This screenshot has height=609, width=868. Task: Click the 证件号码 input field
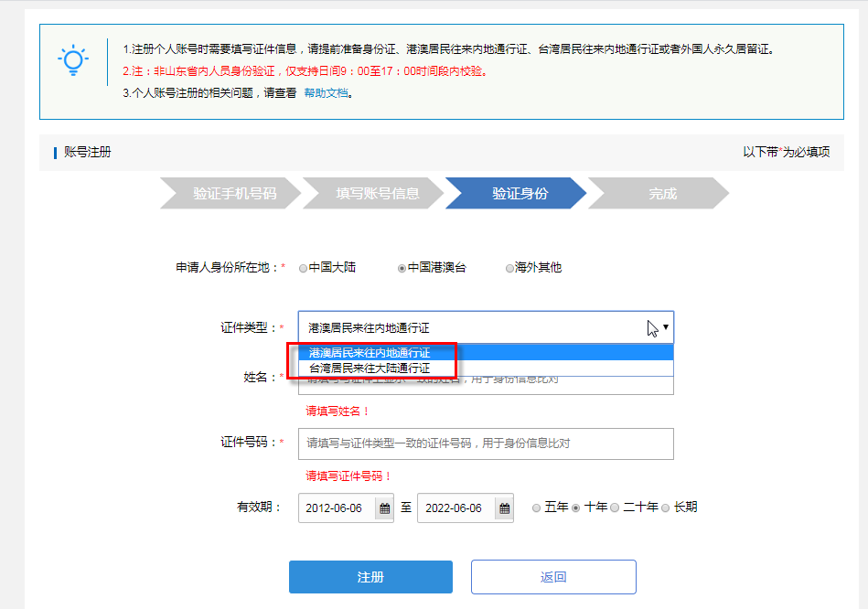click(485, 443)
